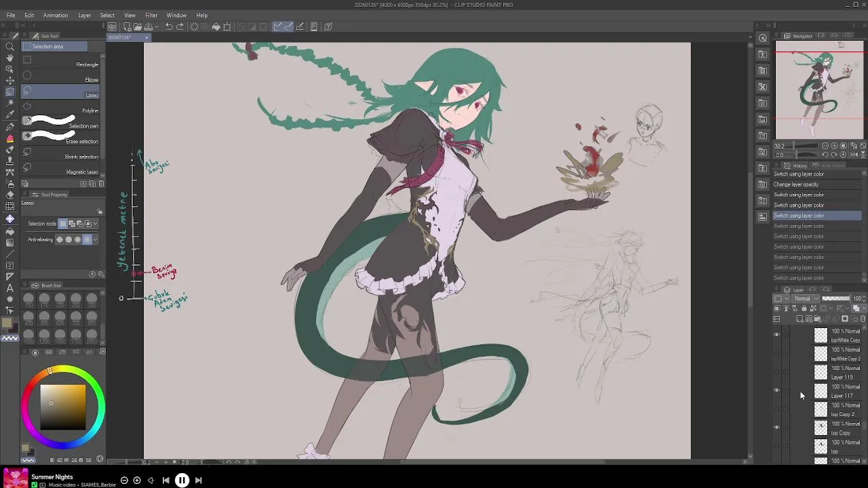Click the Fill bucket command icon
The image size is (868, 488).
[x=216, y=27]
